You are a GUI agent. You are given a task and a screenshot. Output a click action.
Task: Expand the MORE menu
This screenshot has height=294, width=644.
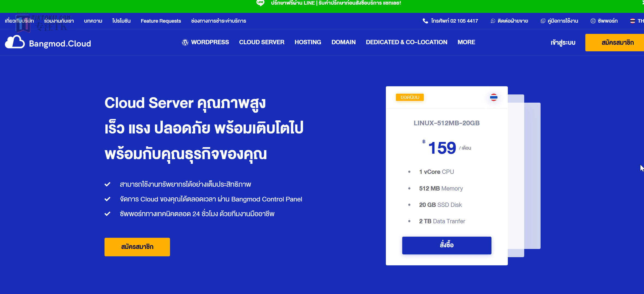coord(466,42)
